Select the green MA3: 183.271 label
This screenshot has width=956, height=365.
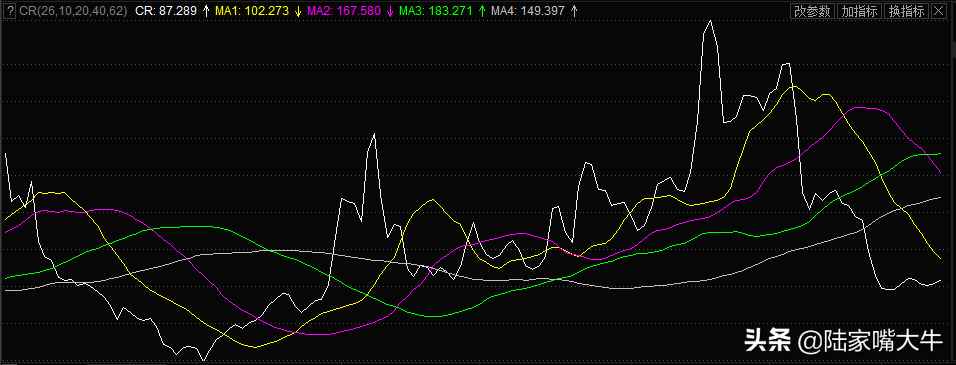click(436, 11)
